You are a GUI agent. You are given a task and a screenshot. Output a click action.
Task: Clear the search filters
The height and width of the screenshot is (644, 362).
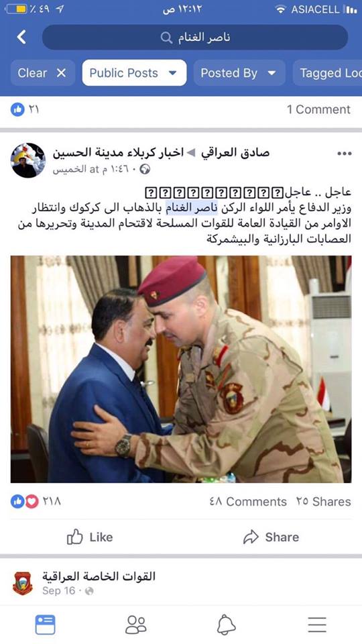43,73
